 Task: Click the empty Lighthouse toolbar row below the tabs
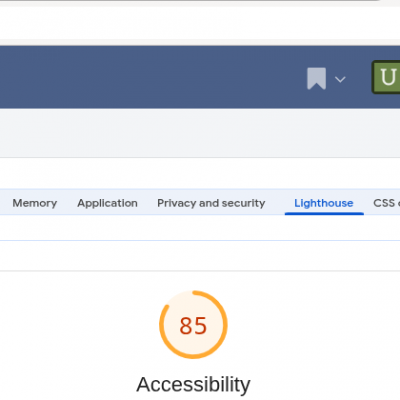[x=200, y=228]
